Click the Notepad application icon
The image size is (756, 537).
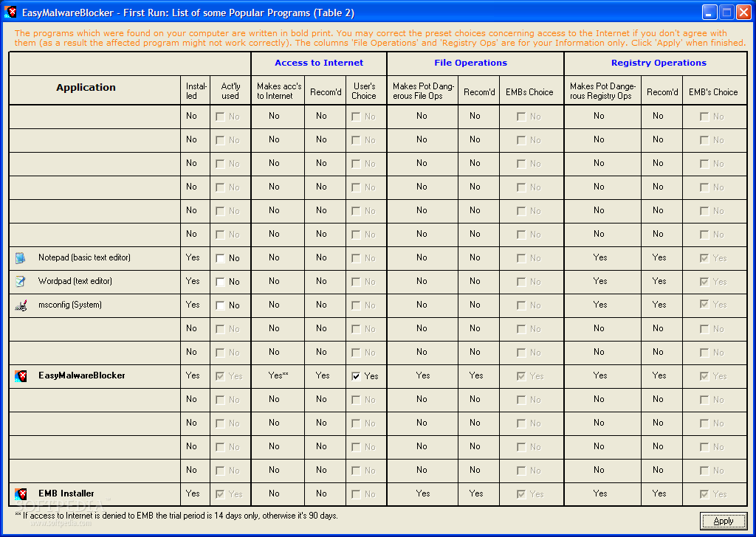20,257
